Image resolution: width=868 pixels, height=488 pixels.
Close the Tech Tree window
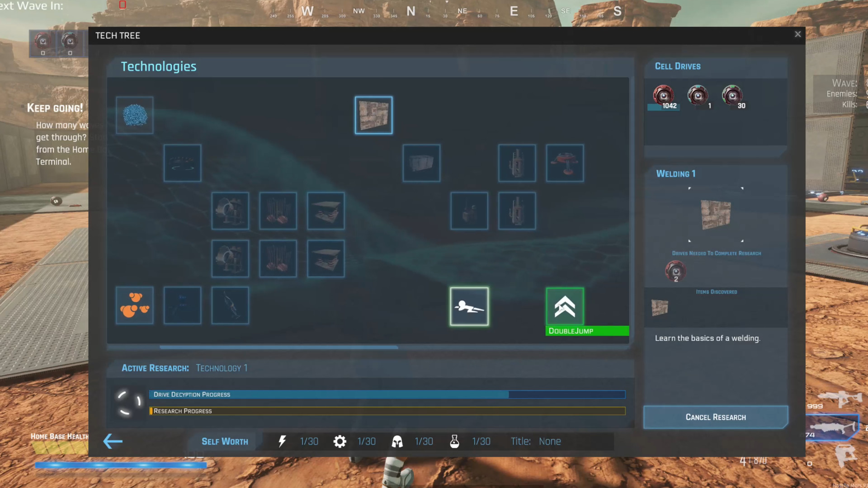point(797,34)
